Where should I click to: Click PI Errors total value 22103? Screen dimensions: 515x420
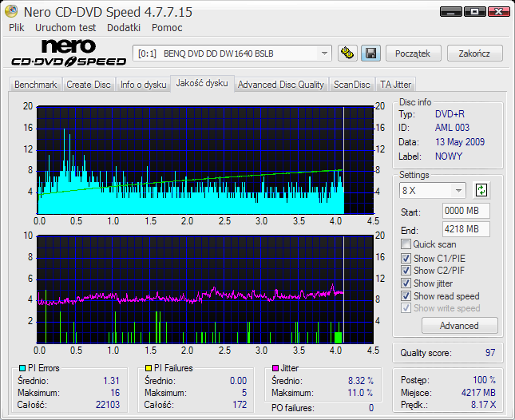(x=108, y=404)
